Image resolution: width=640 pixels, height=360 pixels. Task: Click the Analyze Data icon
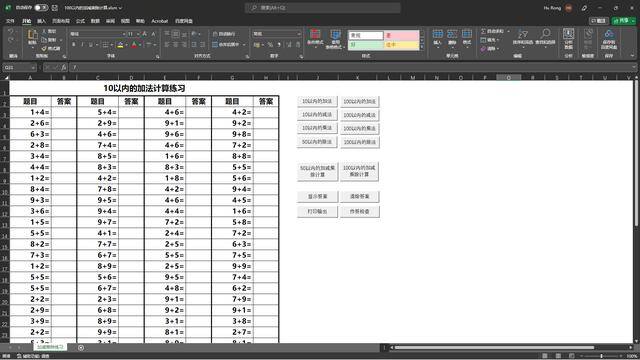(568, 34)
